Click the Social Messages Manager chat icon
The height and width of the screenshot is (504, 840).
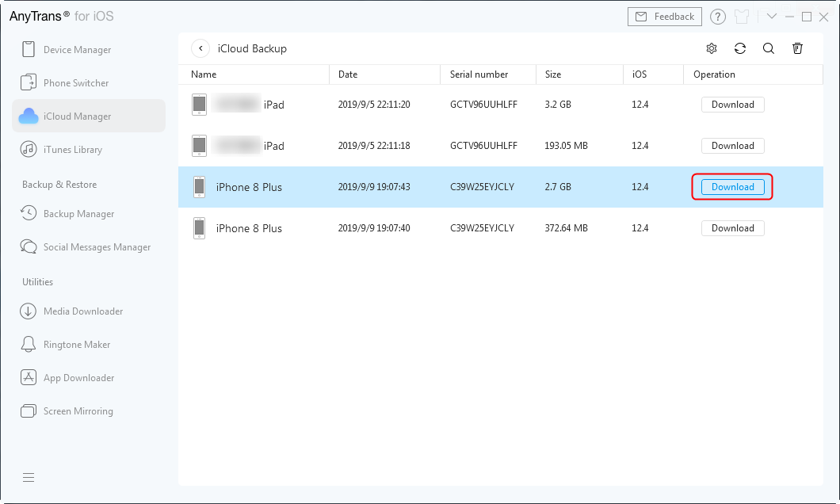[28, 246]
